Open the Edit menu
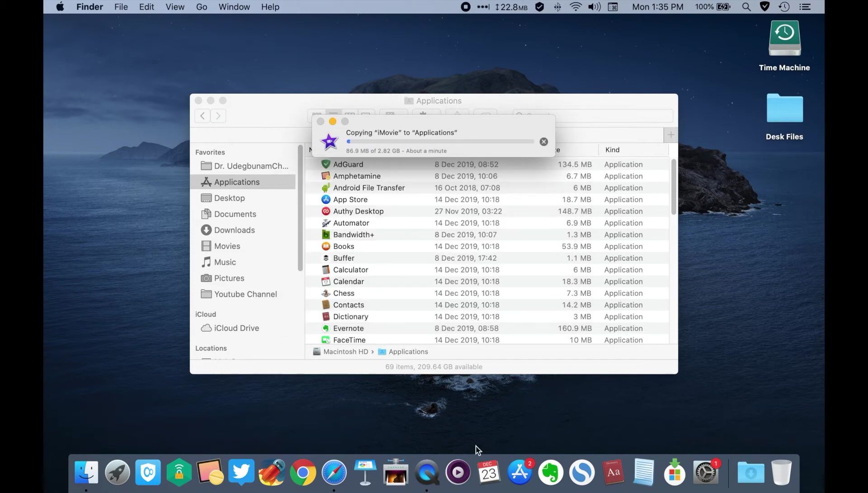 (x=146, y=7)
